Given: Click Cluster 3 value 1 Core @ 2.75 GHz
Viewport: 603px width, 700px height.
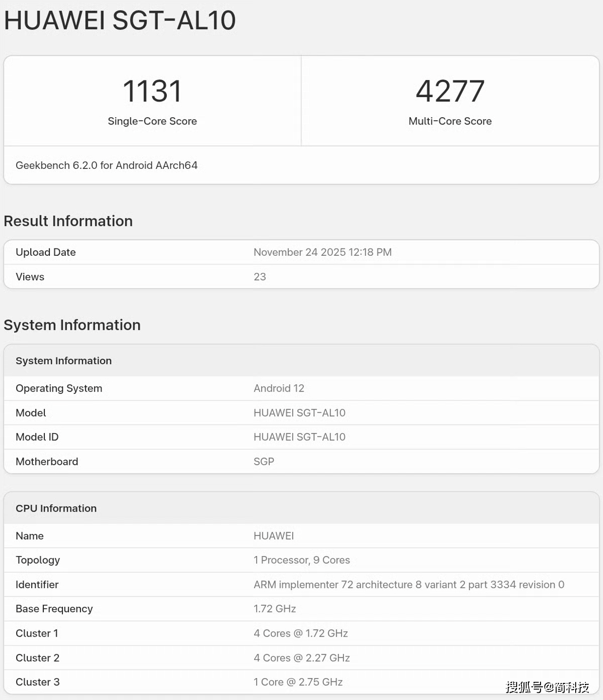Looking at the screenshot, I should point(298,682).
